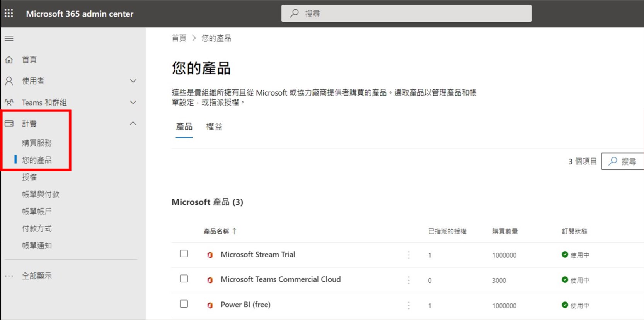The height and width of the screenshot is (320, 644).
Task: Click assigned licenses 0 for Teams Commercial Cloud
Action: tap(430, 281)
